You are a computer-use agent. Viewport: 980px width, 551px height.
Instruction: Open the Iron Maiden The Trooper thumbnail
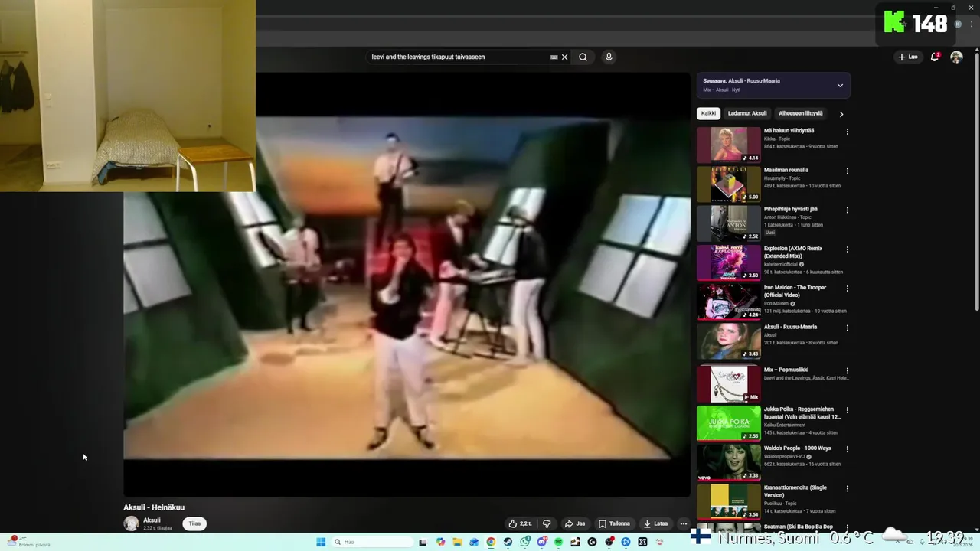pos(729,302)
